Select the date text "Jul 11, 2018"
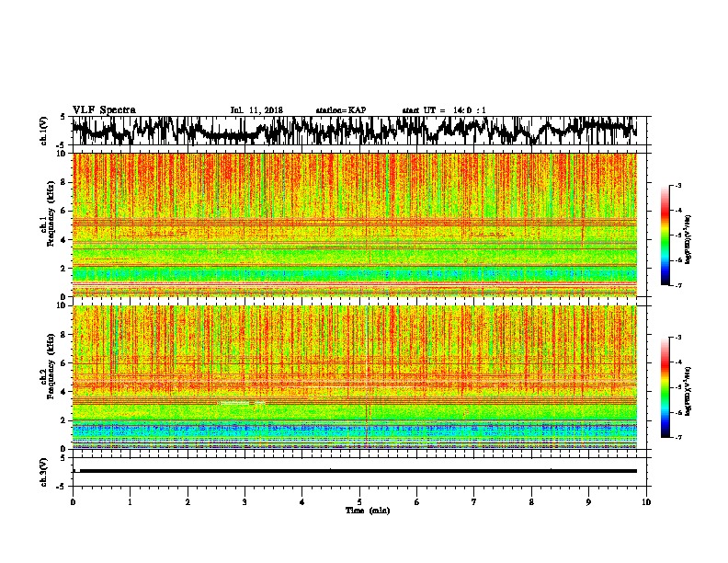The height and width of the screenshot is (563, 728). (256, 110)
